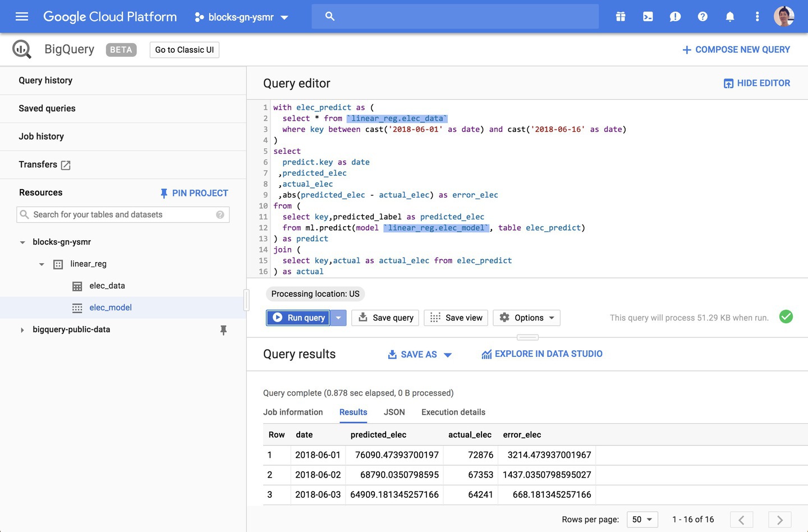The image size is (808, 532).
Task: Click the editor/results resize handle
Action: 527,337
